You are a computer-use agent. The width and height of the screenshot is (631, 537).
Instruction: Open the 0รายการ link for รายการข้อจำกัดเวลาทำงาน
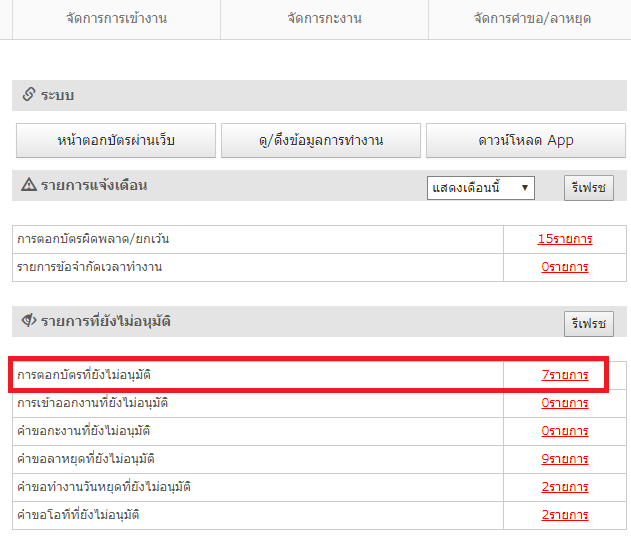coord(564,267)
